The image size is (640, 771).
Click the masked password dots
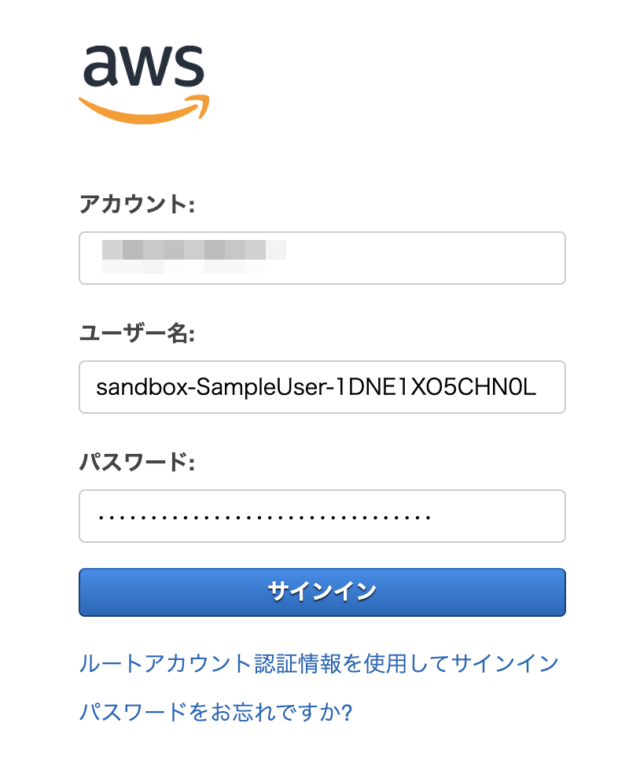(264, 517)
